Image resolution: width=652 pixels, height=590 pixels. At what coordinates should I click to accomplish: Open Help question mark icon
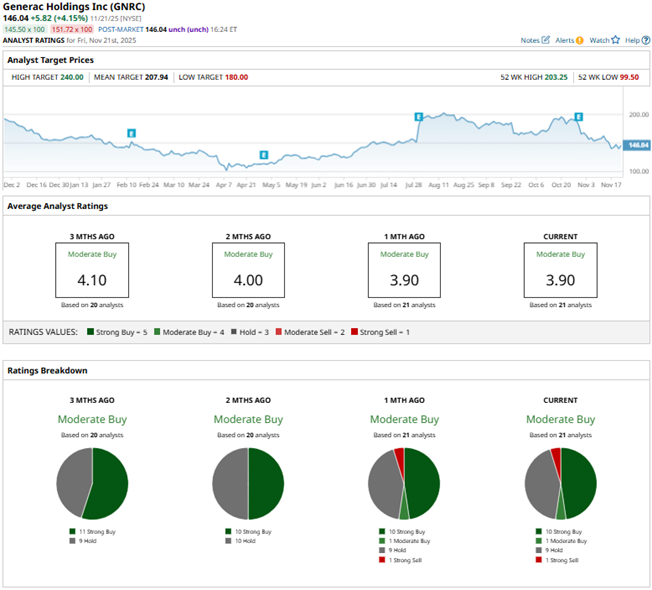pos(644,40)
